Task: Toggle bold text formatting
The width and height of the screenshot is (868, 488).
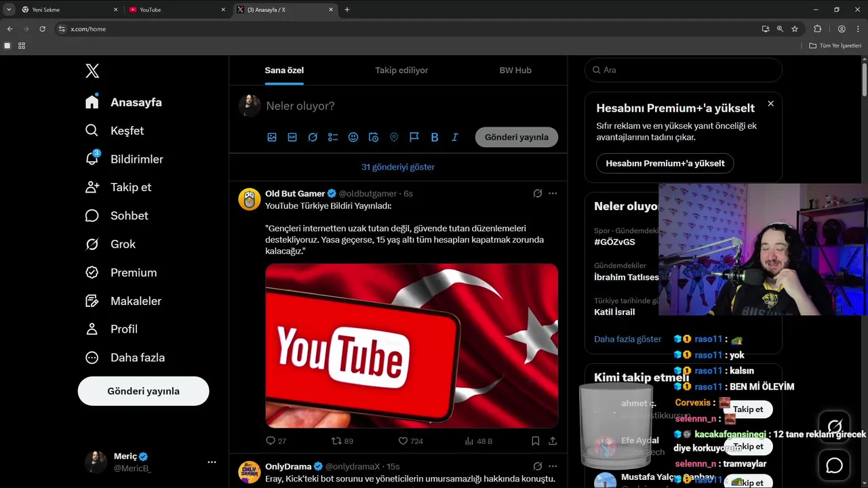Action: coord(435,137)
